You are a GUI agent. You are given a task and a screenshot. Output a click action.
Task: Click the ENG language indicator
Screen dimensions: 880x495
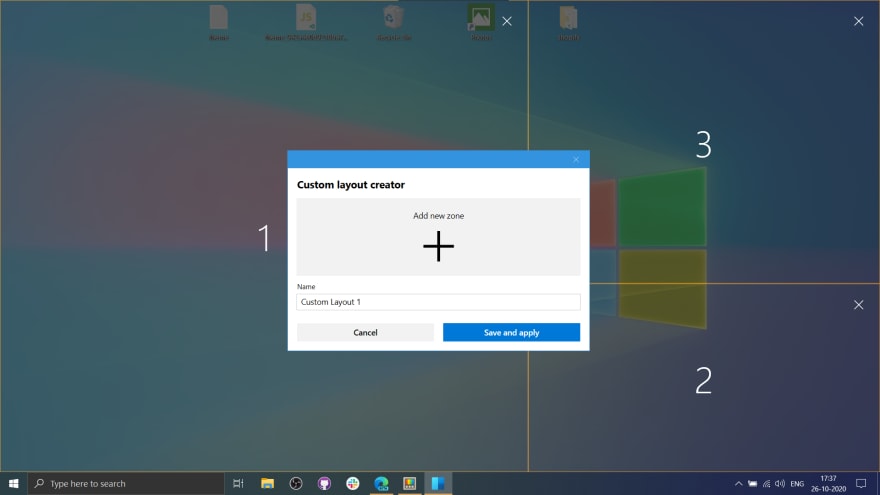tap(797, 483)
